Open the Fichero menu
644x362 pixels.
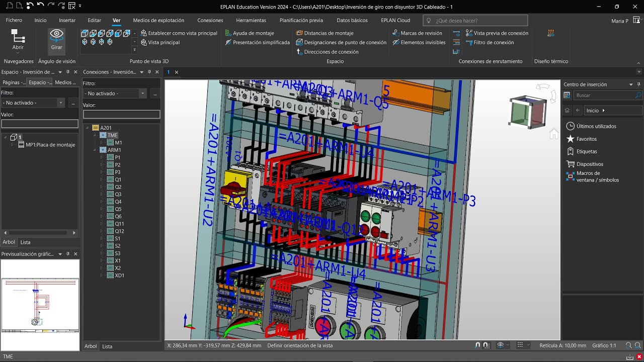coord(14,21)
